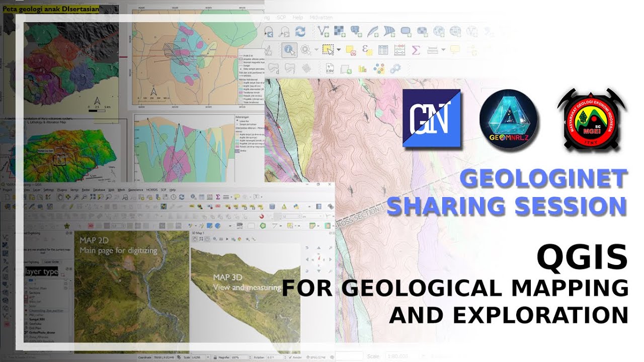Open the Field Calculator abacus icon
644x362 pixels.
[x=399, y=50]
